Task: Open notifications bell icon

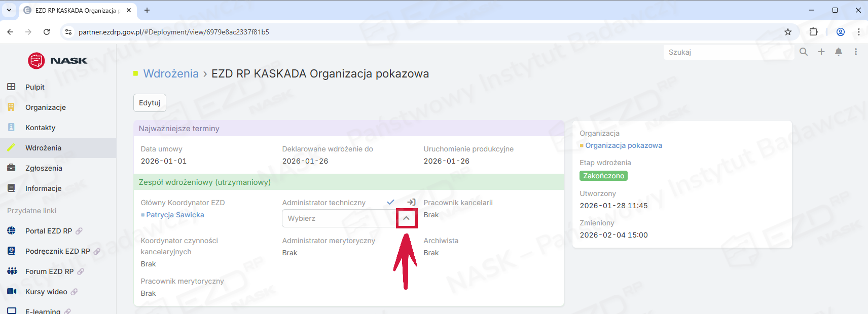Action: [839, 52]
